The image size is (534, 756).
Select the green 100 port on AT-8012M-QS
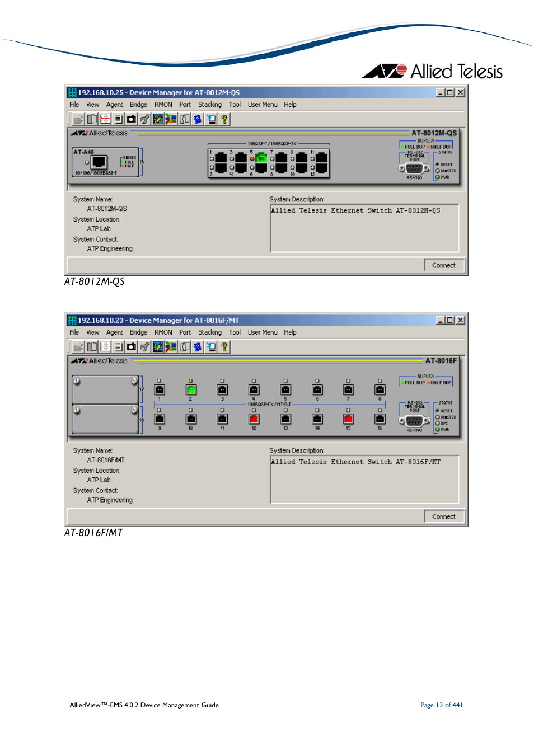261,158
